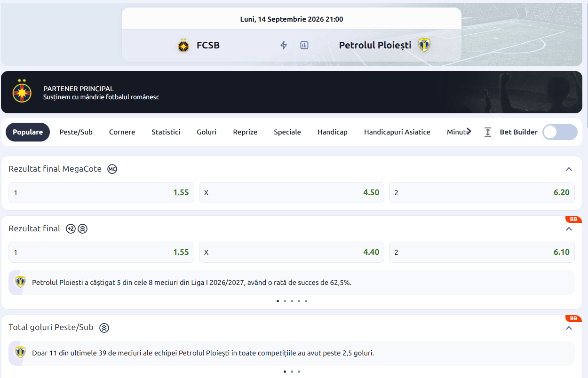Viewport: 588px width, 378px height.
Task: Click the Bet Builder label
Action: click(518, 132)
